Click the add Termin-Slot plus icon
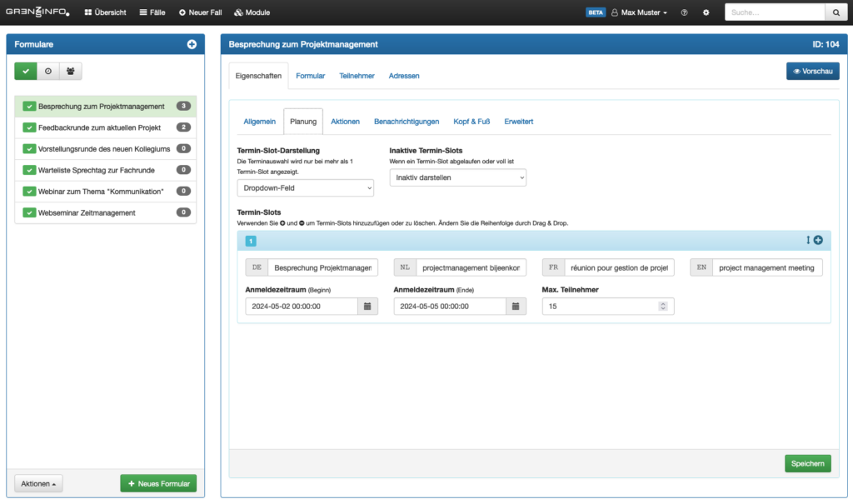 pos(818,241)
